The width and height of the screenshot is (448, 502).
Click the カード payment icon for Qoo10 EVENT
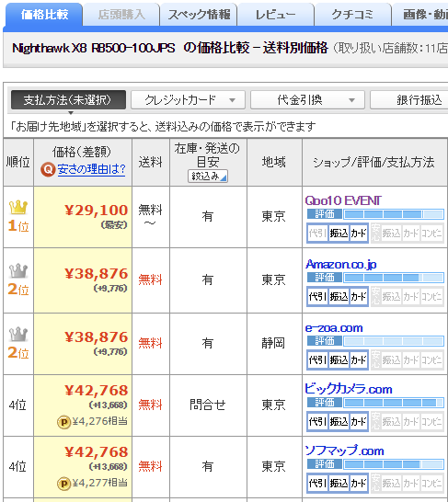359,234
